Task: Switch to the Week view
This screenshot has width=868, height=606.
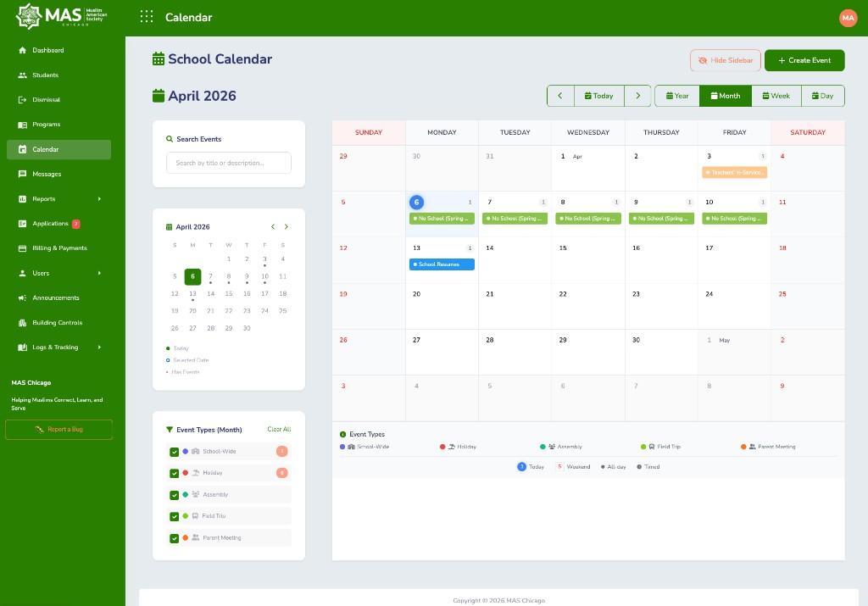Action: [776, 96]
